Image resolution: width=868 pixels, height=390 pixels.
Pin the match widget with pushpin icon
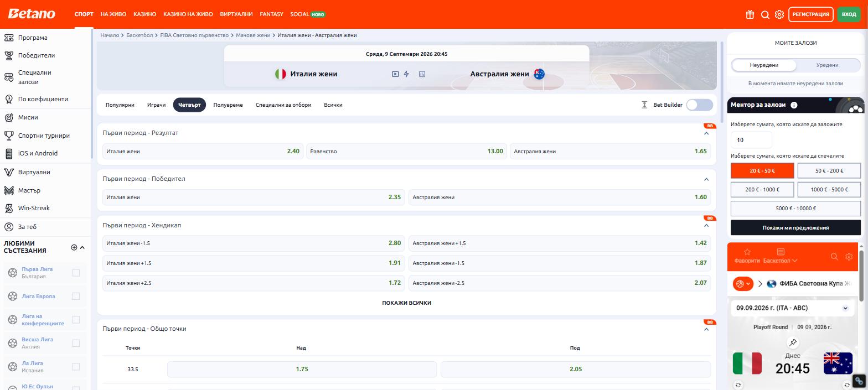click(793, 342)
